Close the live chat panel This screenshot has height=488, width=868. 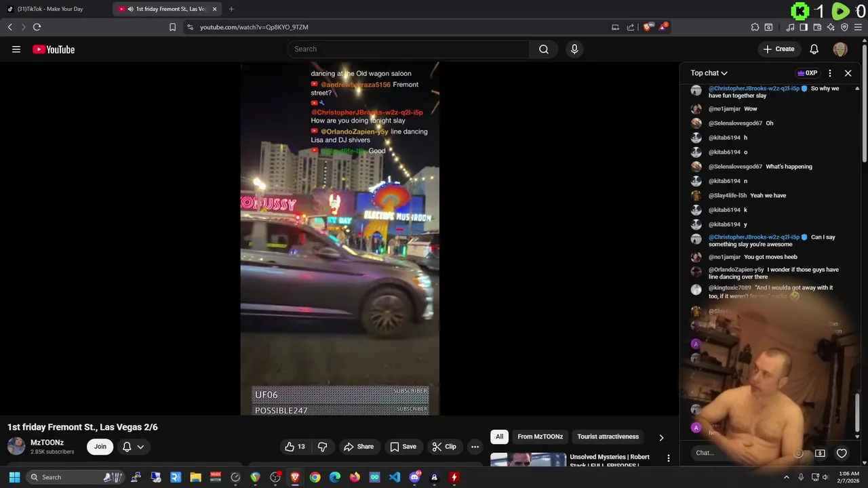tap(848, 73)
